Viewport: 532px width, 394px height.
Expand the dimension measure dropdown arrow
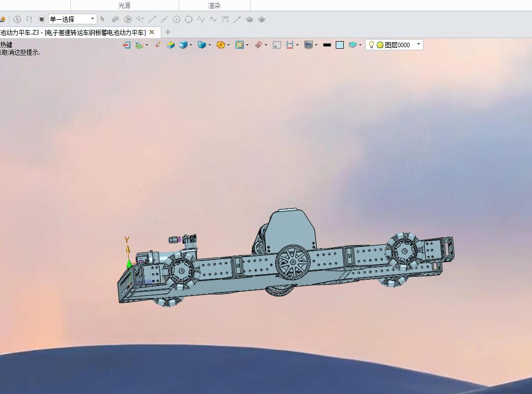[298, 45]
